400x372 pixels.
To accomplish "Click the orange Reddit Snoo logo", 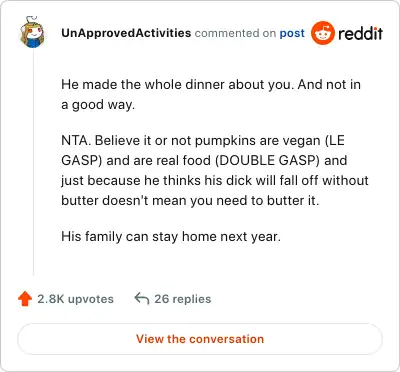I will tap(322, 33).
